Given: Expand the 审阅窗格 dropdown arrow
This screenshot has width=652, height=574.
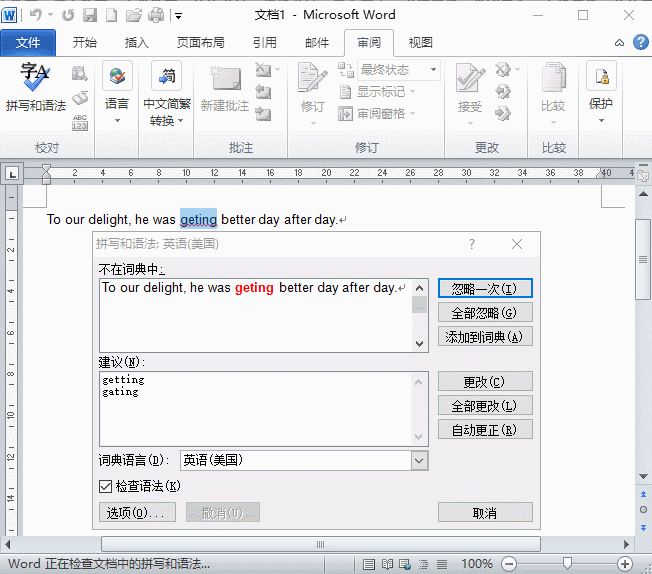Looking at the screenshot, I should click(x=412, y=113).
